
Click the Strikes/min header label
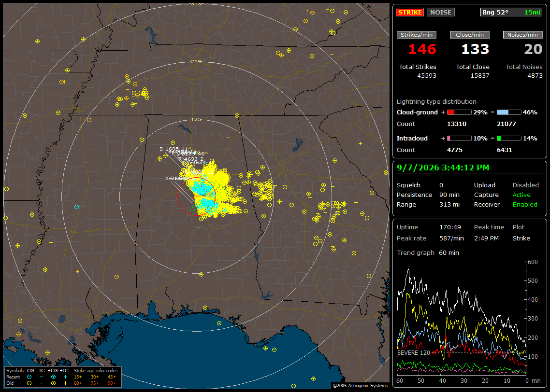(416, 35)
